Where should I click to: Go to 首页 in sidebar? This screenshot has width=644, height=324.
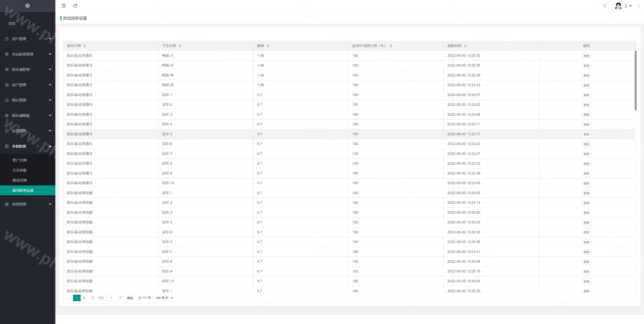click(x=12, y=23)
